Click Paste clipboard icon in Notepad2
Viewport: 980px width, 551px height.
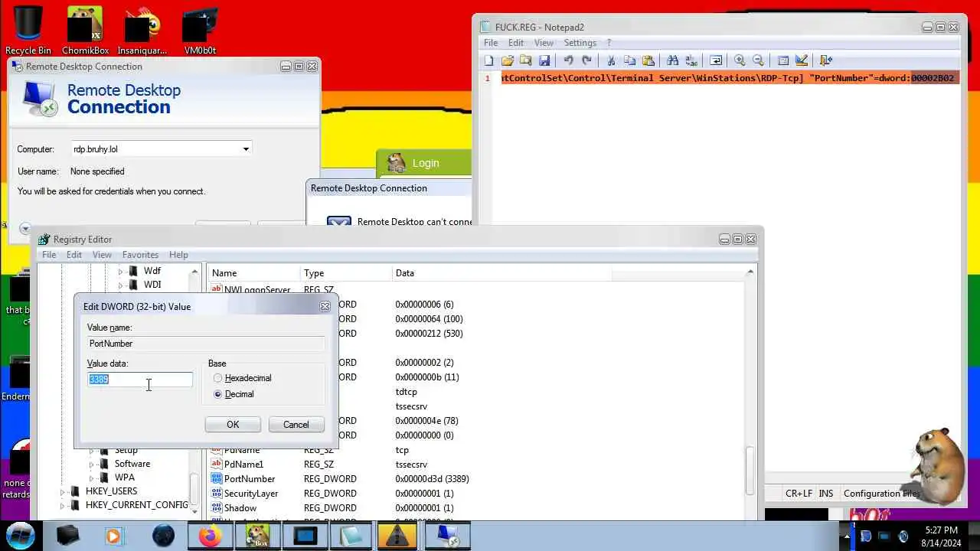point(648,60)
